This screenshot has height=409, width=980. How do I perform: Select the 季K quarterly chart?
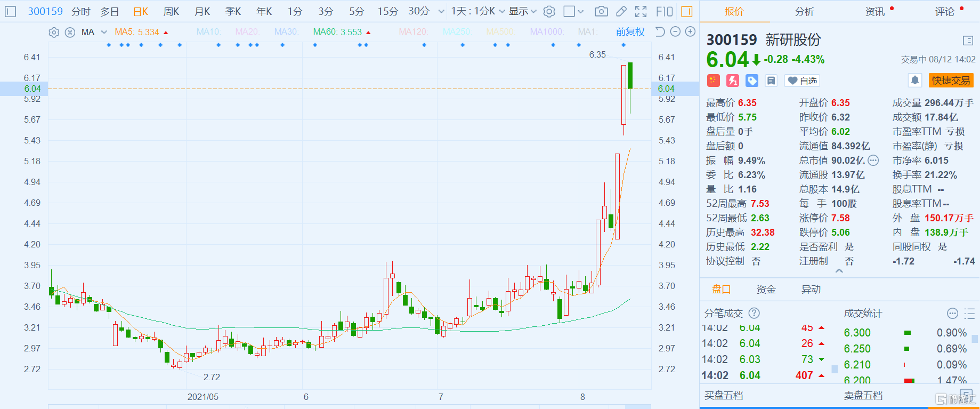coord(233,11)
